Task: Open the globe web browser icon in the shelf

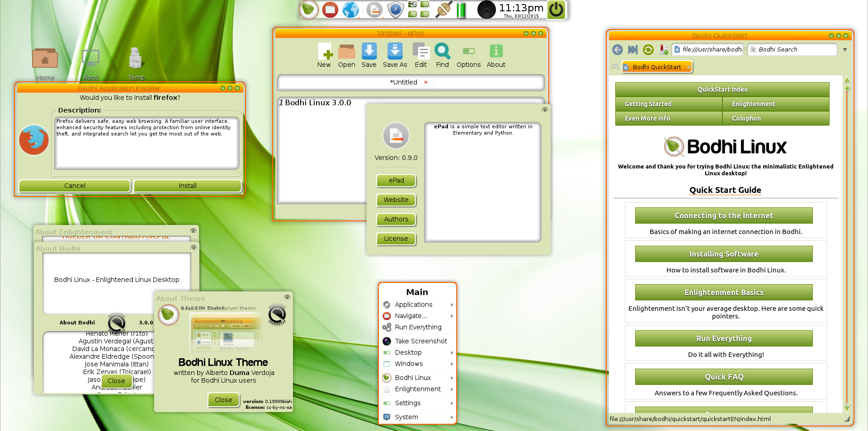Action: (351, 9)
